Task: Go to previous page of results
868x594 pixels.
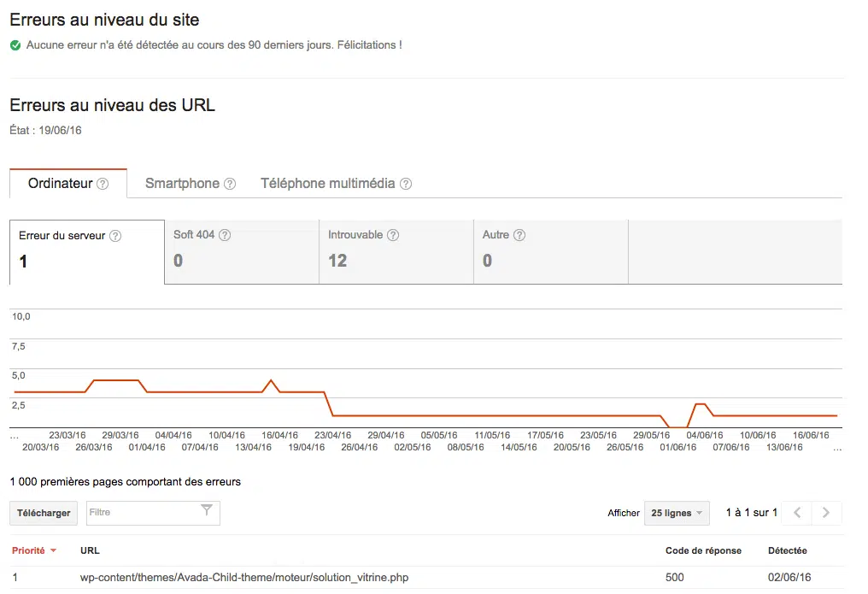Action: coord(797,513)
